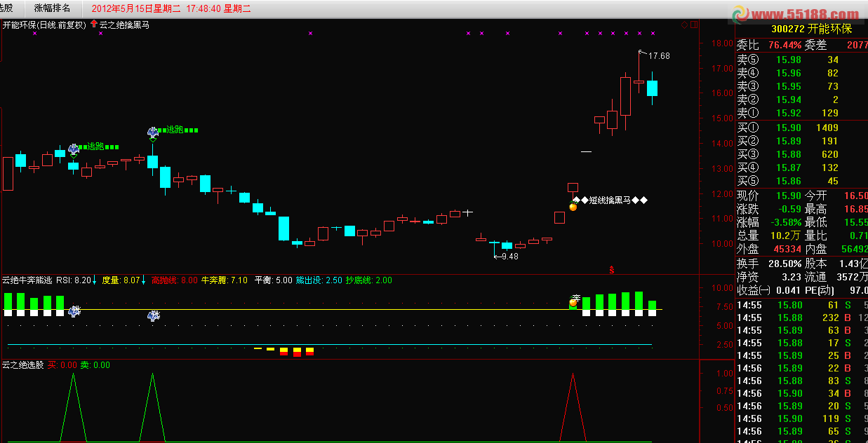Open the 选股 tab
This screenshot has width=868, height=443.
pos(7,8)
